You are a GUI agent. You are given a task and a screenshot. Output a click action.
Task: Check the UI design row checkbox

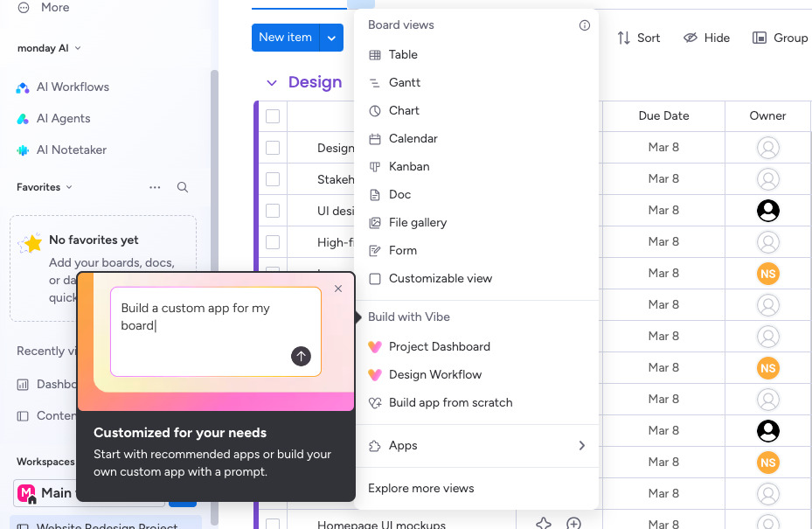(x=272, y=210)
